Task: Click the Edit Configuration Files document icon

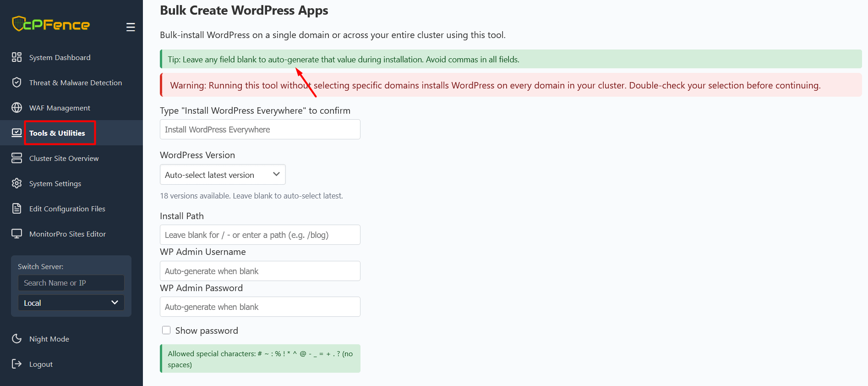Action: (x=17, y=208)
